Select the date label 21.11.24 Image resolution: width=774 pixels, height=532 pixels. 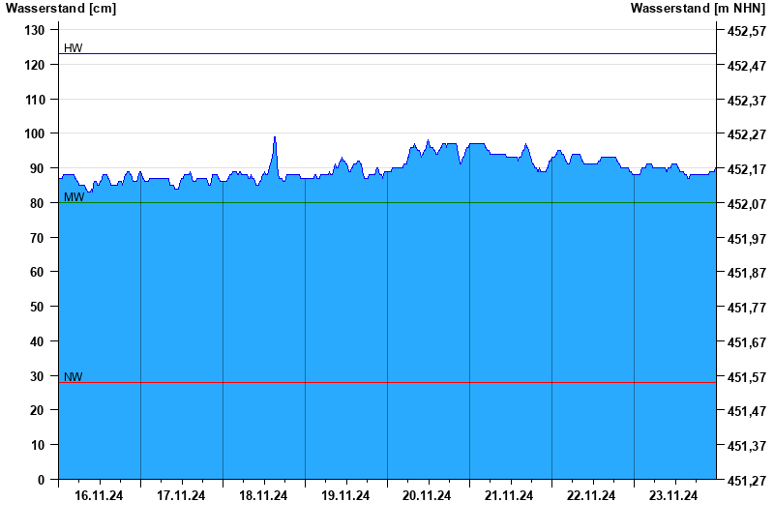point(509,495)
